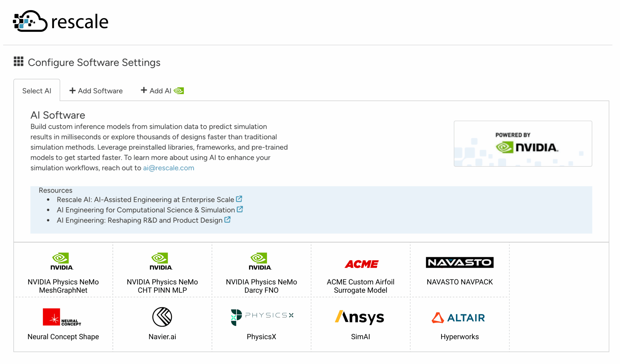Viewport: 620px width, 364px height.
Task: Click the Rescale cloud logo
Action: click(30, 21)
